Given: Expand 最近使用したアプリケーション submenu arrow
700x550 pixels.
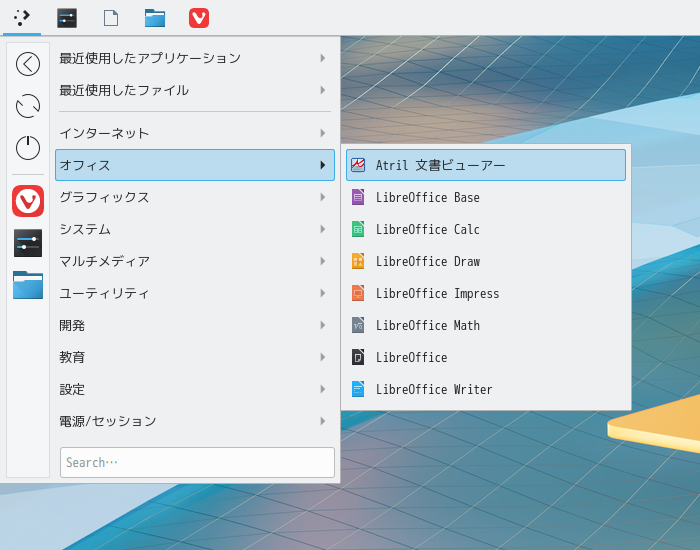Looking at the screenshot, I should pyautogui.click(x=323, y=58).
